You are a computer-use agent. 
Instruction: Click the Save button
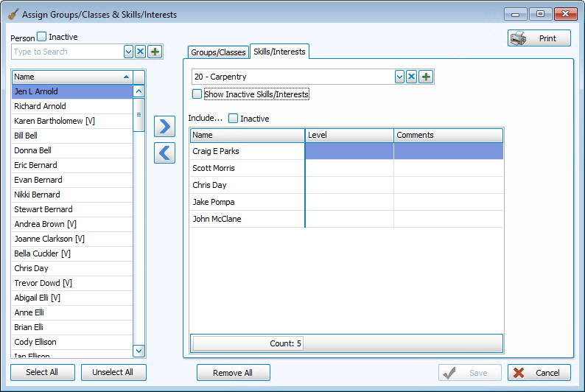pos(470,373)
